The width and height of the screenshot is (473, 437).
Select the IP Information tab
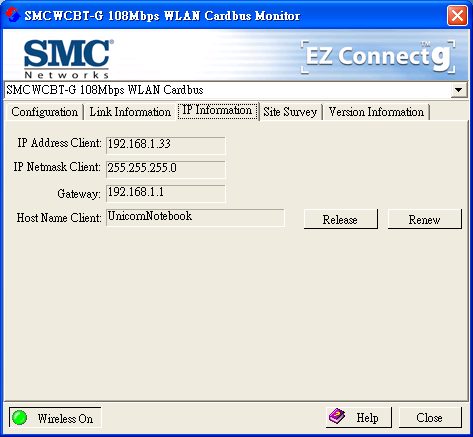[217, 110]
